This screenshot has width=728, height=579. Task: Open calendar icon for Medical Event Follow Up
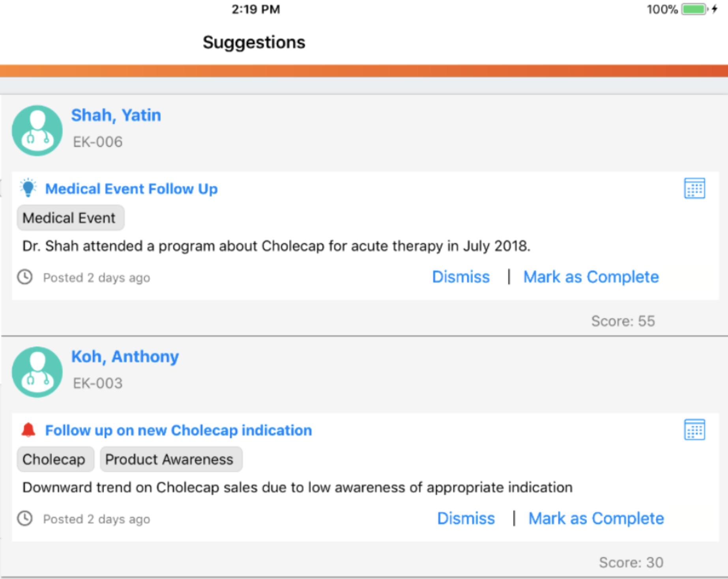694,188
